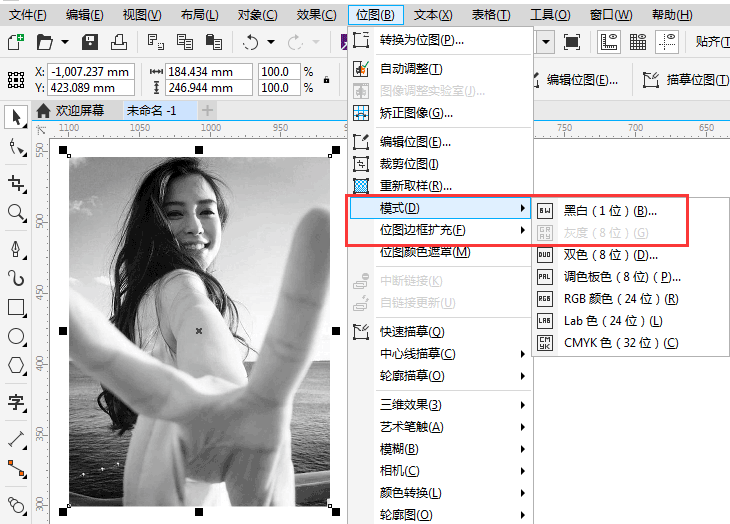Viewport: 730px width, 524px height.
Task: Select the Polygon tool
Action: (17, 365)
